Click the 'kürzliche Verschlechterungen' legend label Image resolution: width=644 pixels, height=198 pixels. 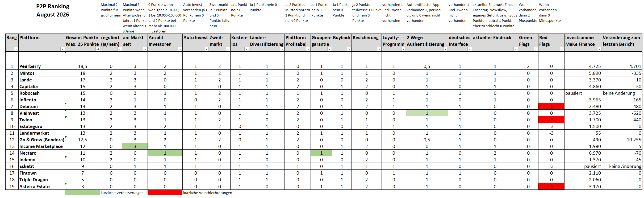208,193
